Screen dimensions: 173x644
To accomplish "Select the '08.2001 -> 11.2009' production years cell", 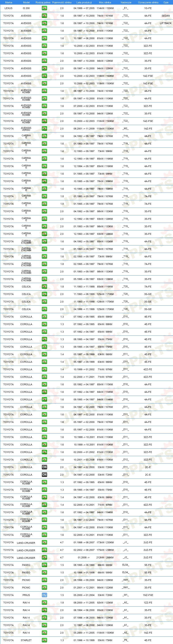I will (x=84, y=129).
